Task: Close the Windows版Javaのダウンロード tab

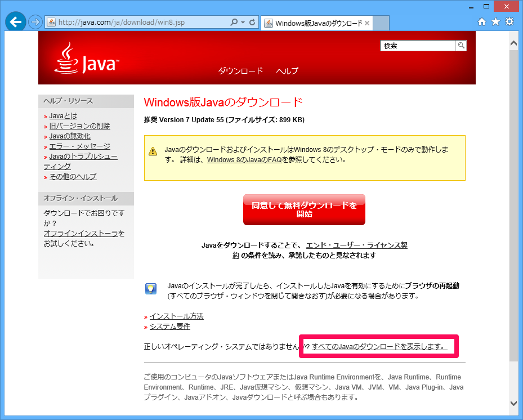Action: 367,23
